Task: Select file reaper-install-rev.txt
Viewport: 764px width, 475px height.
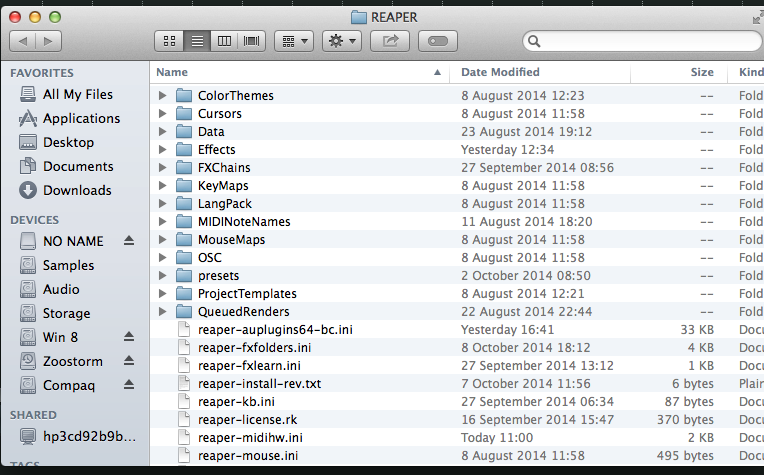Action: coord(457,384)
